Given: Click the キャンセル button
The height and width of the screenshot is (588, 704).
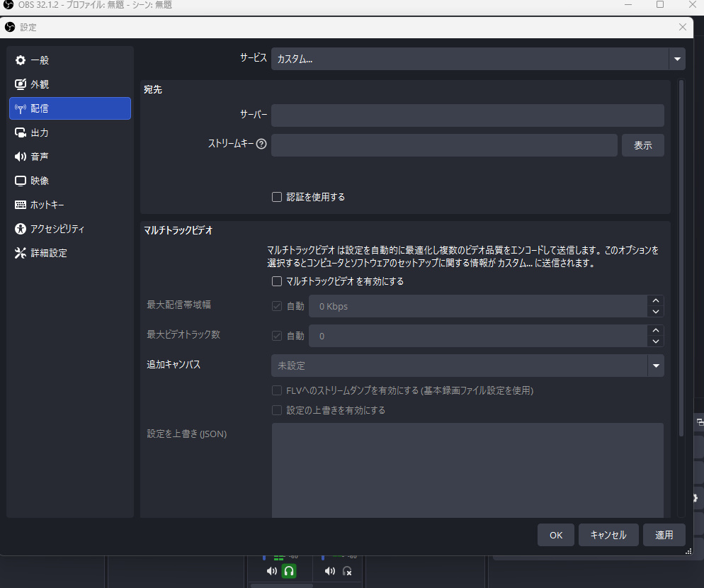Looking at the screenshot, I should click(x=608, y=535).
